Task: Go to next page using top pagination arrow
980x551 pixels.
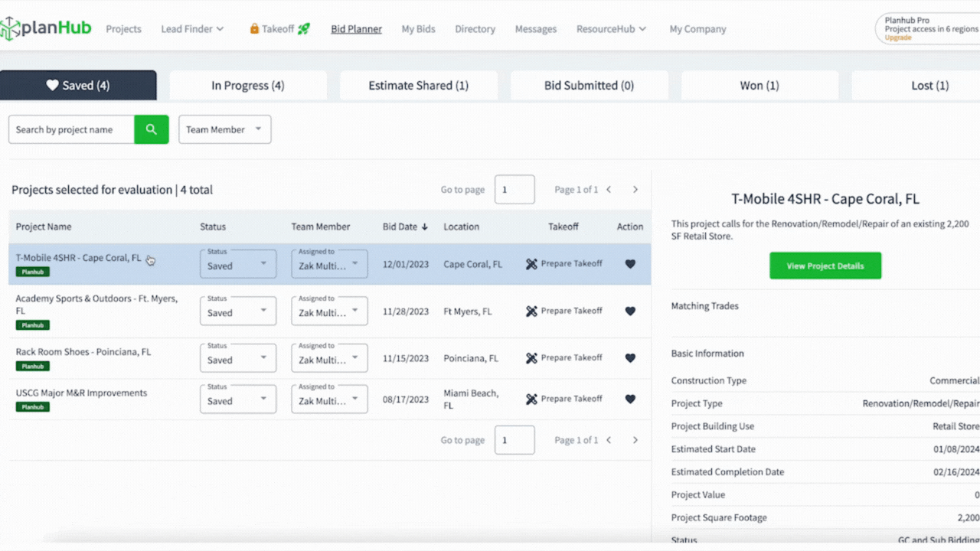Action: [x=635, y=190]
